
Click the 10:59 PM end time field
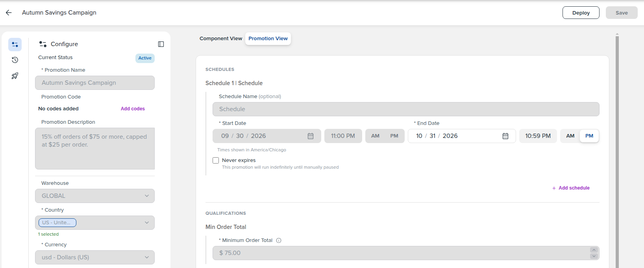[x=538, y=136]
